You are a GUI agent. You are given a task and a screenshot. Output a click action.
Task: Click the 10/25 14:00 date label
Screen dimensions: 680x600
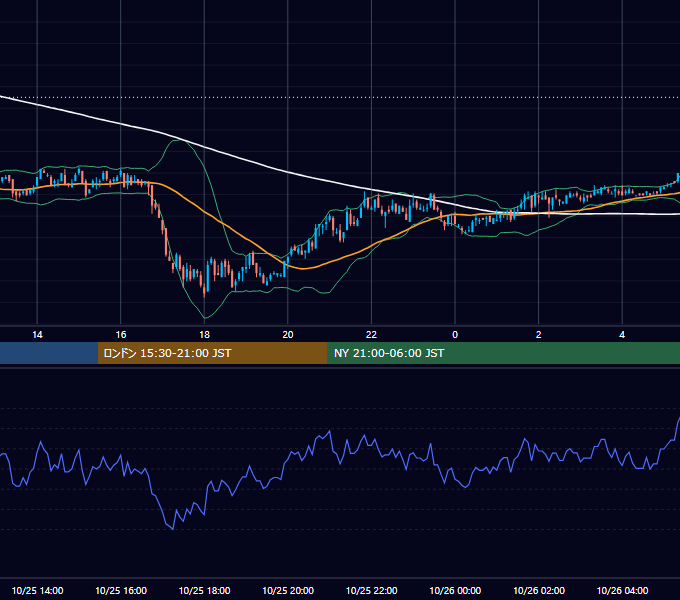(x=37, y=590)
